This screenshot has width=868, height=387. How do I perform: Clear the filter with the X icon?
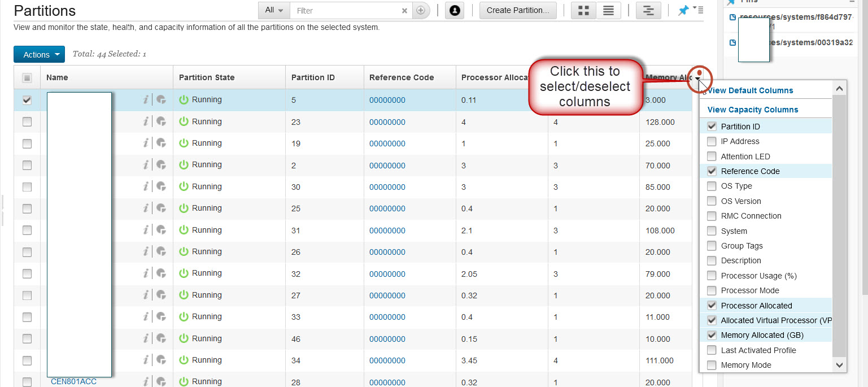pyautogui.click(x=404, y=11)
